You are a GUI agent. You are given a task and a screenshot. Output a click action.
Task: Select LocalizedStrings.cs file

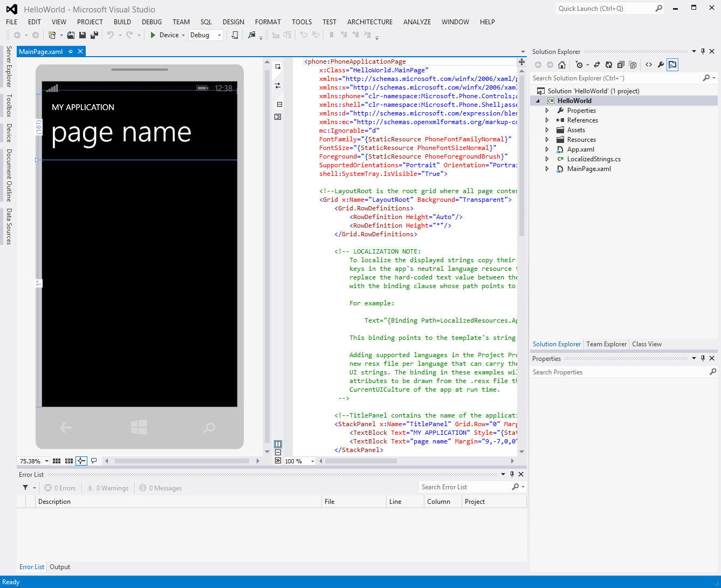[x=594, y=159]
